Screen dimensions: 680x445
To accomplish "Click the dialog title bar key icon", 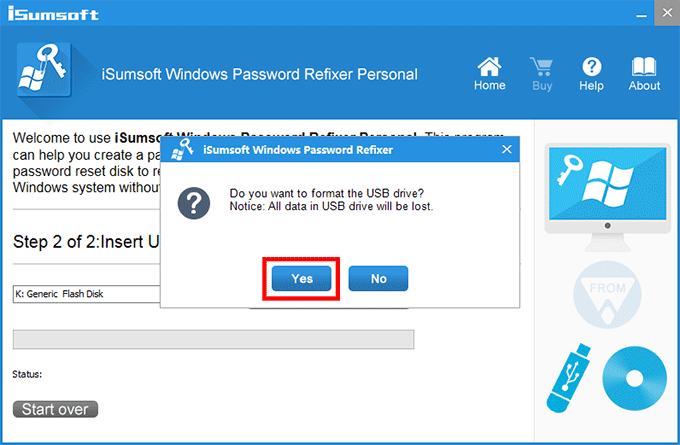I will (182, 149).
